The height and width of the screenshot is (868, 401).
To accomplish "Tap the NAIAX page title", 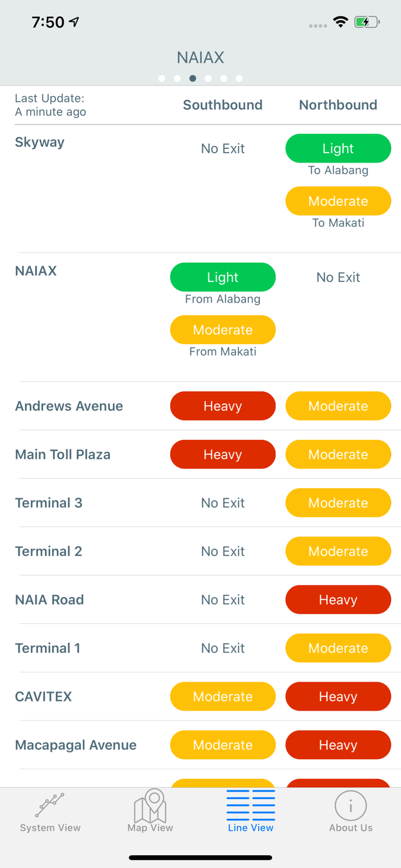I will coord(200,57).
